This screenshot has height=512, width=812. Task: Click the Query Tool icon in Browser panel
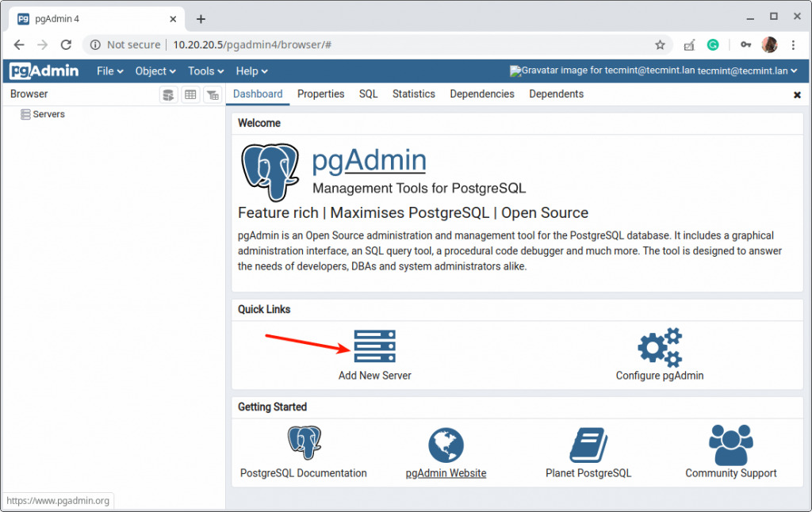(168, 95)
